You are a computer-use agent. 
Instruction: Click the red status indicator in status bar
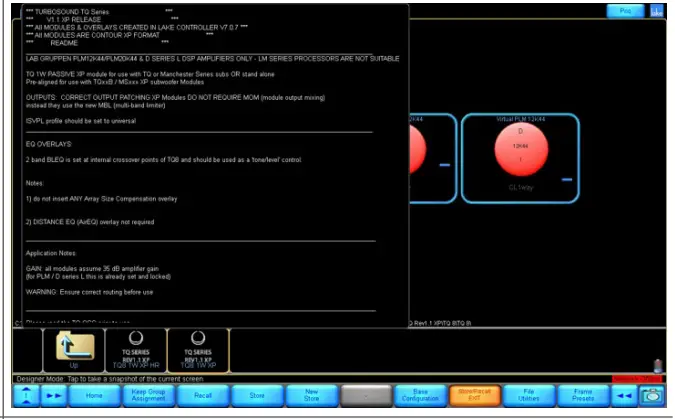(636, 379)
